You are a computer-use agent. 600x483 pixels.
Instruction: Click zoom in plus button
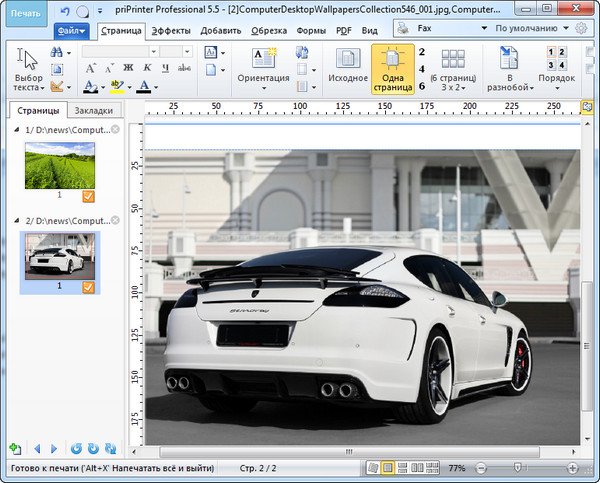pos(572,468)
